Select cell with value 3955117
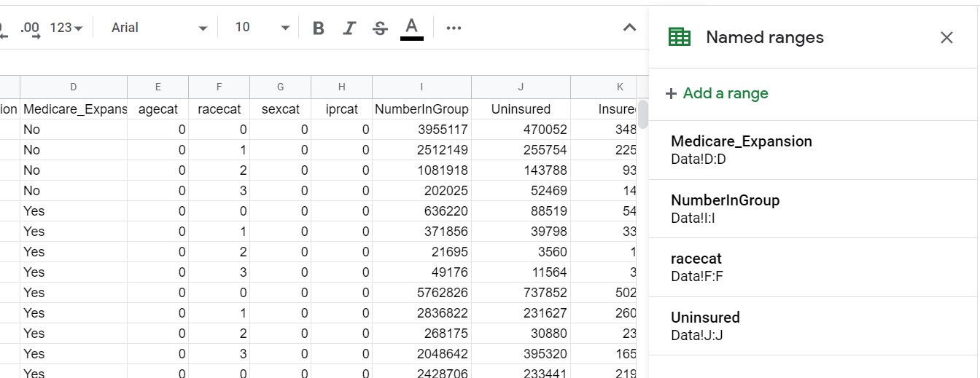This screenshot has width=980, height=378. [x=421, y=130]
